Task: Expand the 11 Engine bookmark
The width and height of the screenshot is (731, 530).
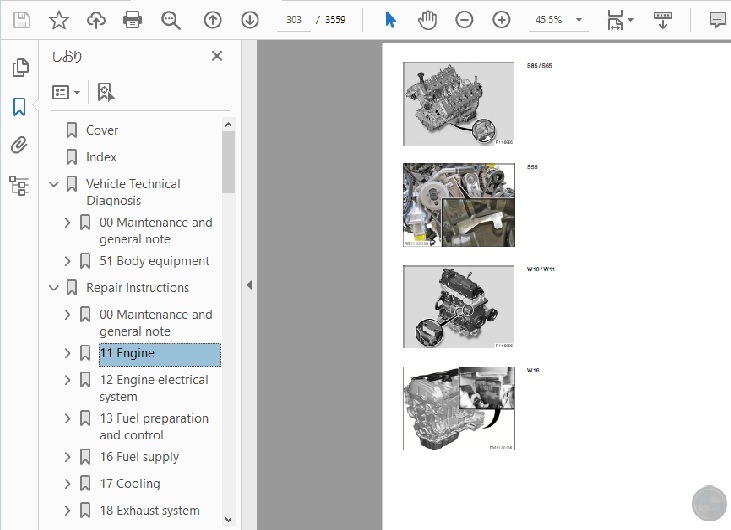Action: pyautogui.click(x=67, y=353)
